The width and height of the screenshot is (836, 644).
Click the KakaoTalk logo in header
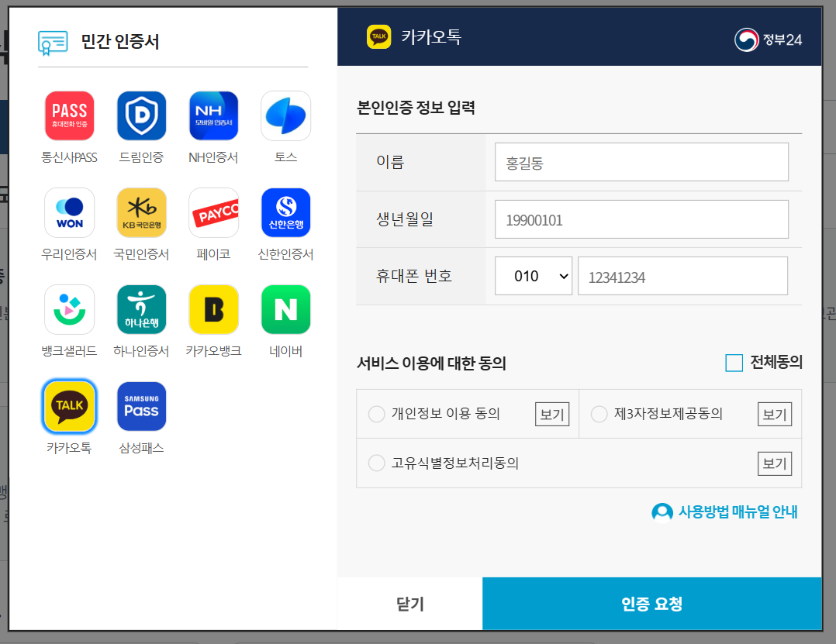[378, 36]
